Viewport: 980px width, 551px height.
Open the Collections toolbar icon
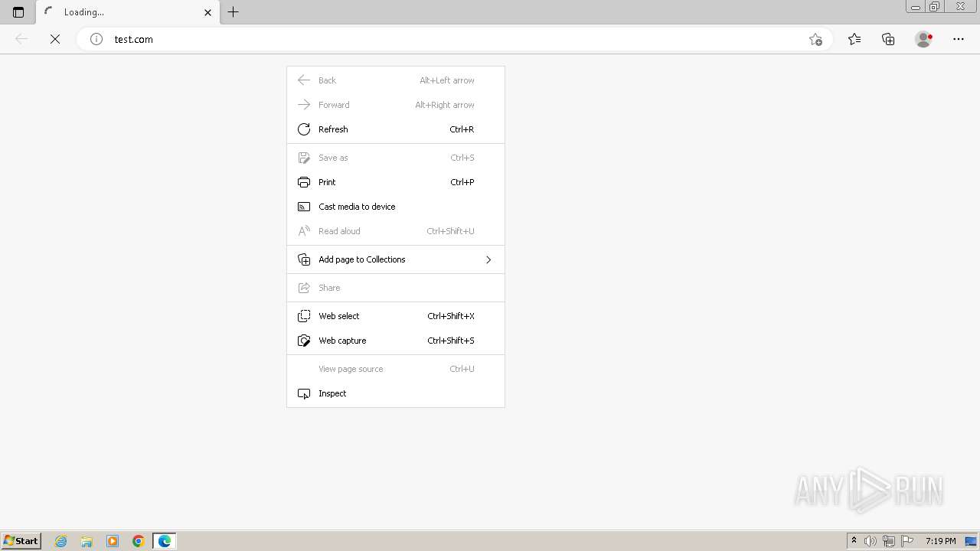click(x=888, y=39)
